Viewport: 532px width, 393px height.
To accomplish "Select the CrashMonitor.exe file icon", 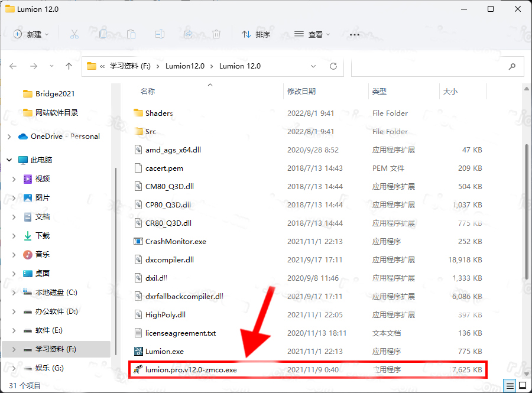I will tap(138, 242).
